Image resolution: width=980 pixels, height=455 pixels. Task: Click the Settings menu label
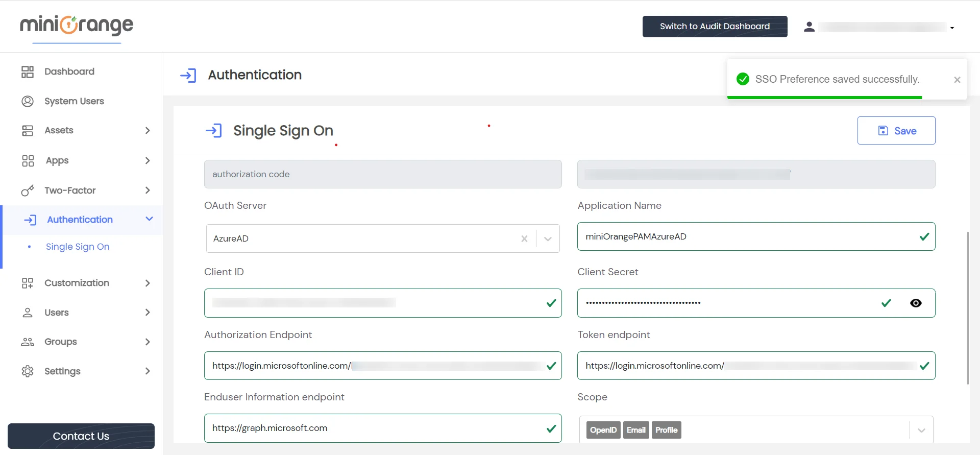tap(62, 371)
